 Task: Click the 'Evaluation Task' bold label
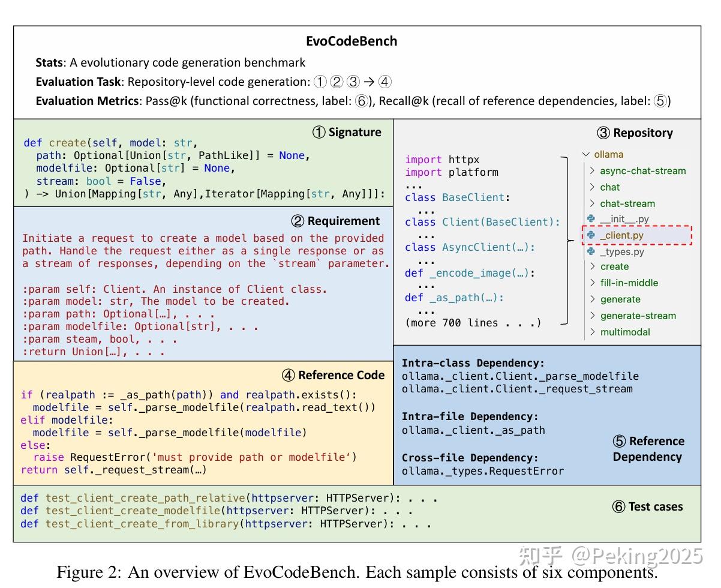click(79, 82)
